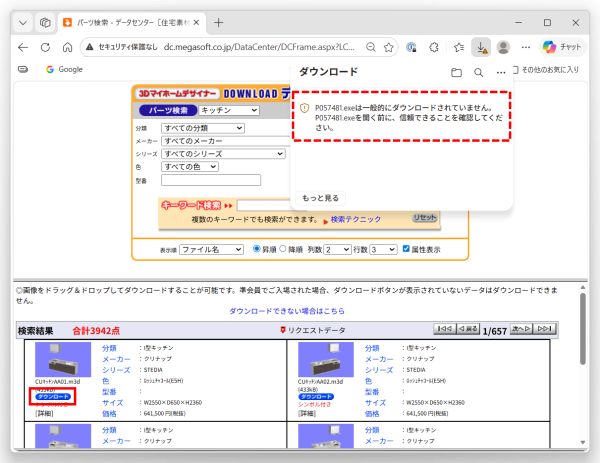This screenshot has width=600, height=463.
Task: Go back to previous page
Action: tap(21, 47)
